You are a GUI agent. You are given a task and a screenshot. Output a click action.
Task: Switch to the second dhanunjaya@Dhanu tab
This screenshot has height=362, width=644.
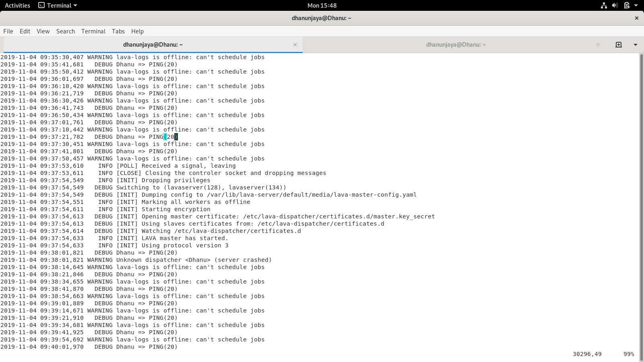(x=456, y=45)
